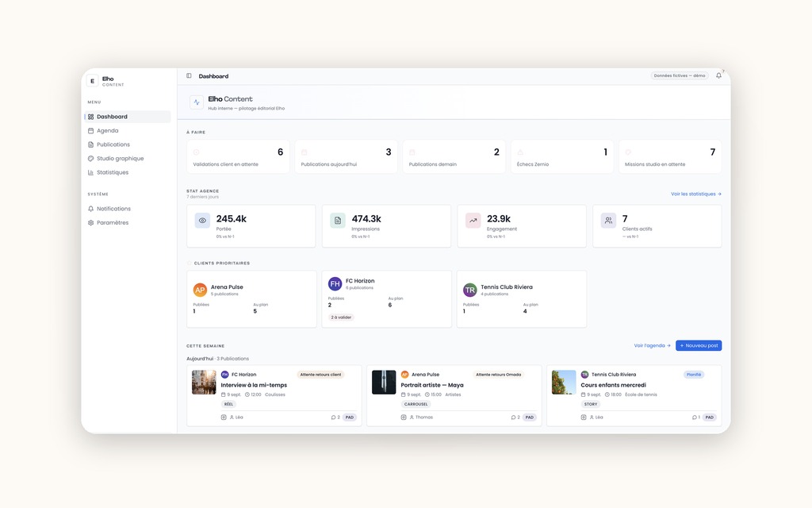Screen dimensions: 812x508
Task: Open the "Validations client en attente" card
Action: tap(238, 156)
